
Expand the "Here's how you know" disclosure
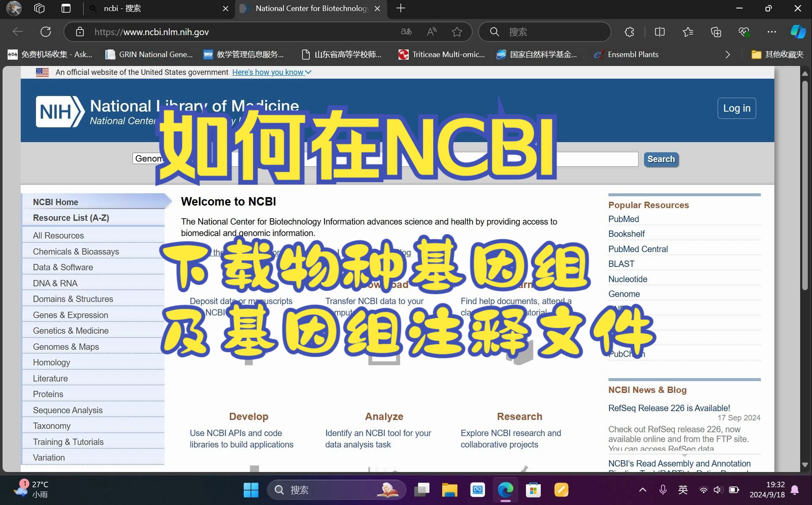click(x=271, y=72)
